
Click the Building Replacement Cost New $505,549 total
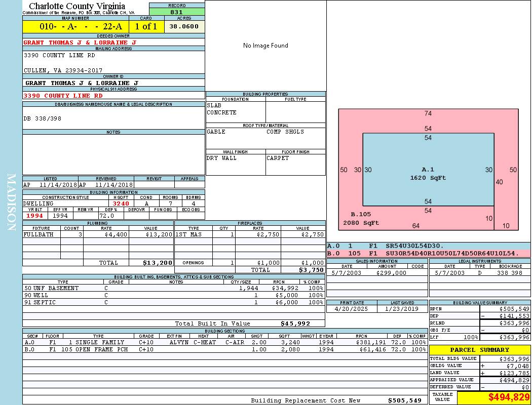404,400
